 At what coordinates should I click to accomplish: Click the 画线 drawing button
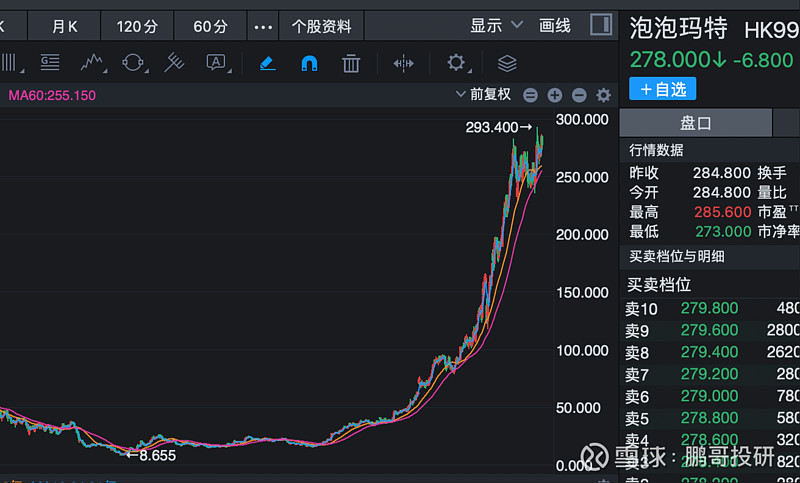[555, 25]
